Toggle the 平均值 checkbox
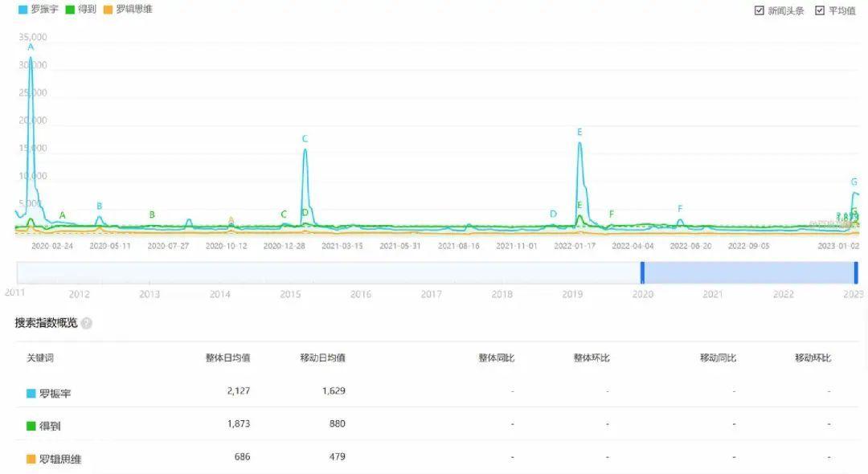The width and height of the screenshot is (868, 474). 819,10
